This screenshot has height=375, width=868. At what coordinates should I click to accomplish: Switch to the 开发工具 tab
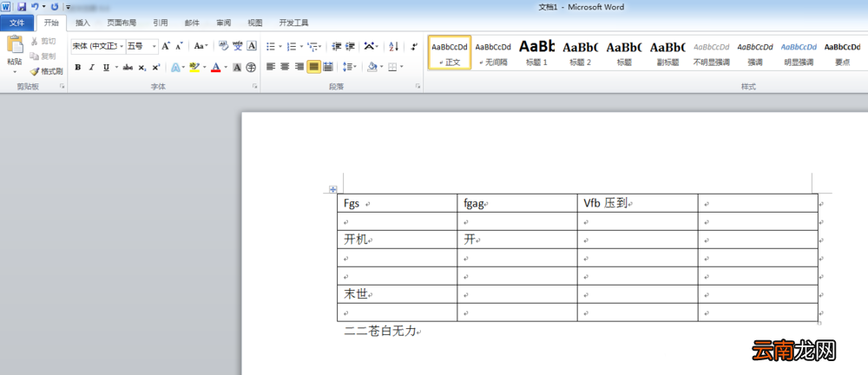(294, 23)
